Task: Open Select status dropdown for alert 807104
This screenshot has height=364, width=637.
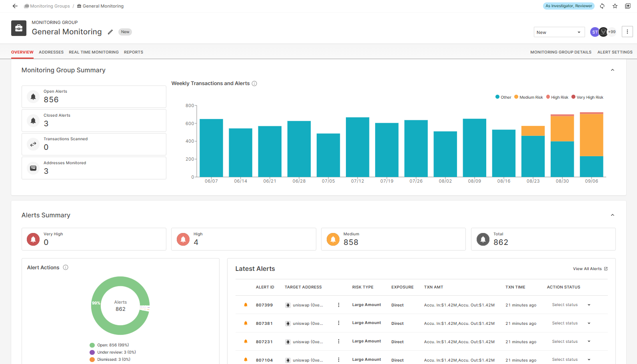Action: point(571,360)
